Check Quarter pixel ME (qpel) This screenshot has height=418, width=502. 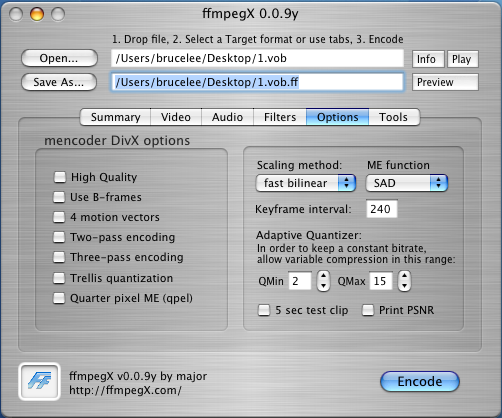pos(59,298)
